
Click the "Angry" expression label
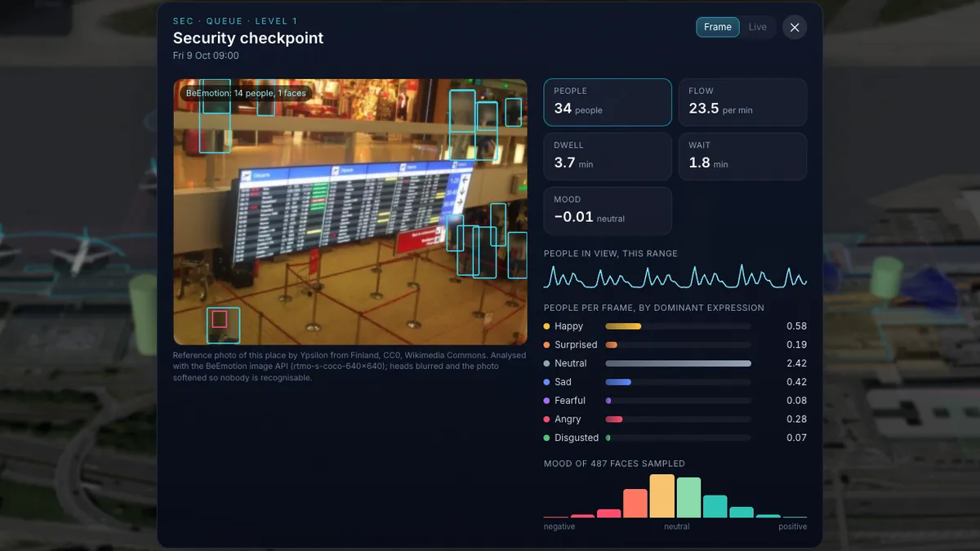click(568, 420)
